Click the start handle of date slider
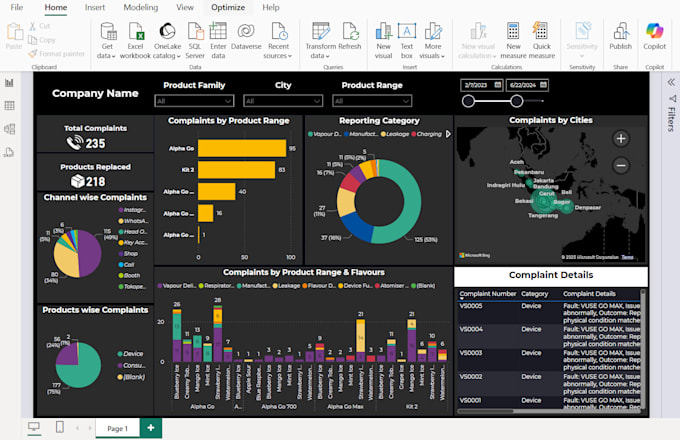 [468, 101]
